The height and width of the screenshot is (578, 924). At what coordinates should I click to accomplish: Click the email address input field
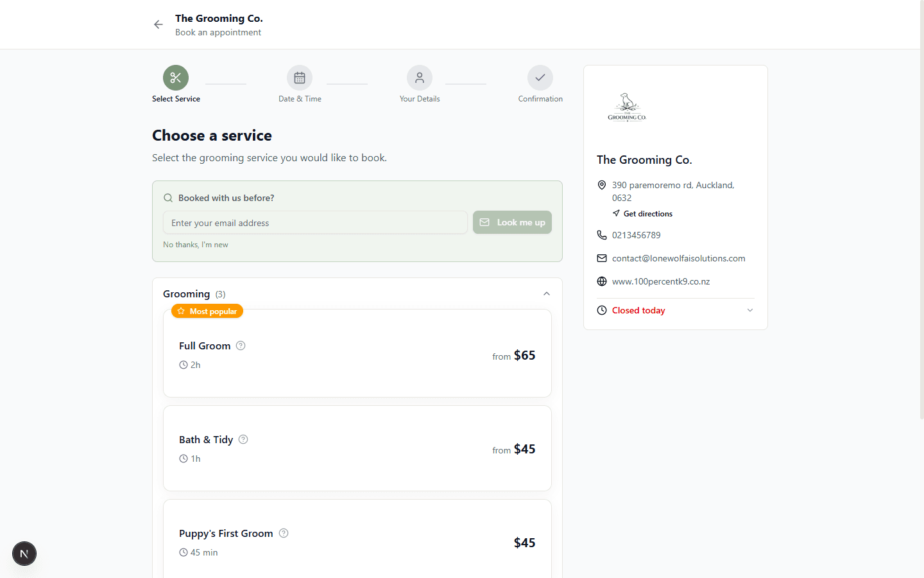click(314, 222)
